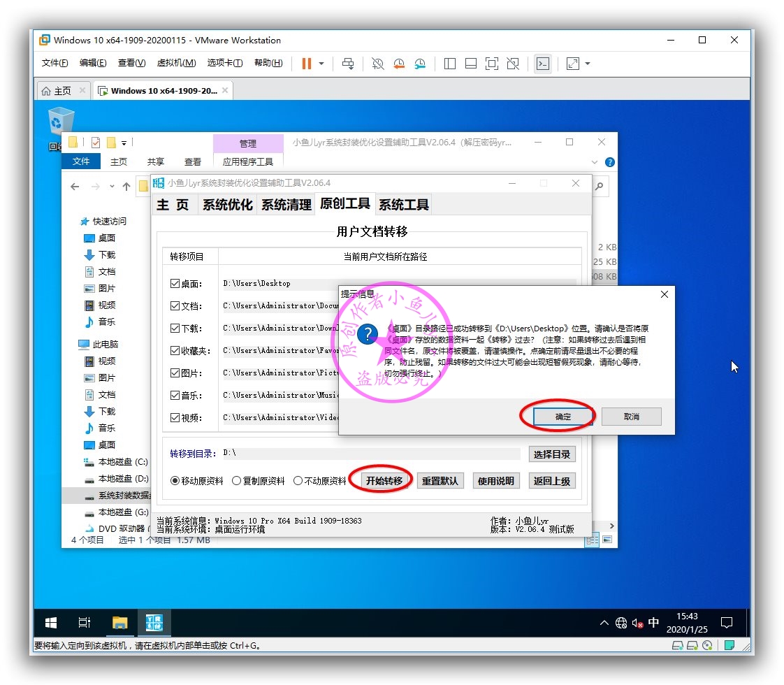The image size is (784, 685).
Task: Open the 编辑(E) menu
Action: tap(93, 63)
